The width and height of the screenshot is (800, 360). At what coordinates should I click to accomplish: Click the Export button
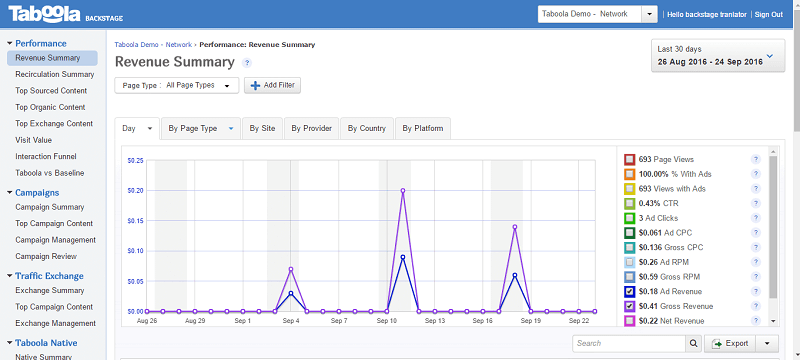pos(730,344)
